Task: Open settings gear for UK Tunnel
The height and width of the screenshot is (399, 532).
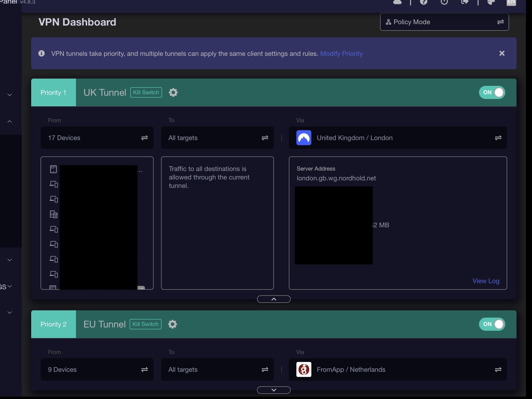Action: tap(173, 92)
